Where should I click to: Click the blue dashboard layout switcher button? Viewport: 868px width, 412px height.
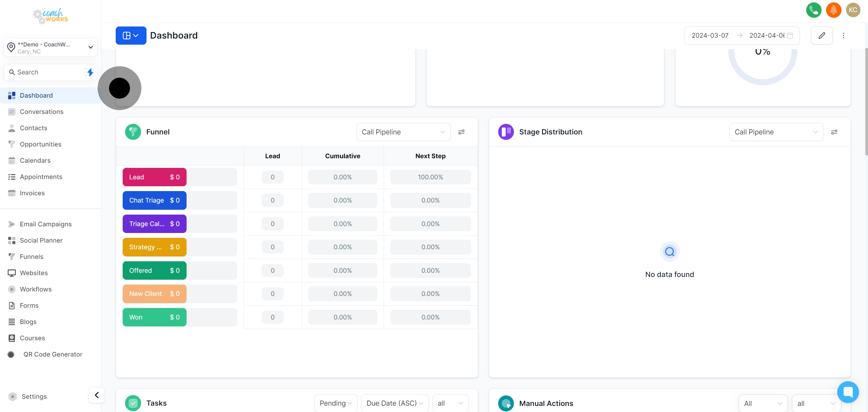pos(131,35)
